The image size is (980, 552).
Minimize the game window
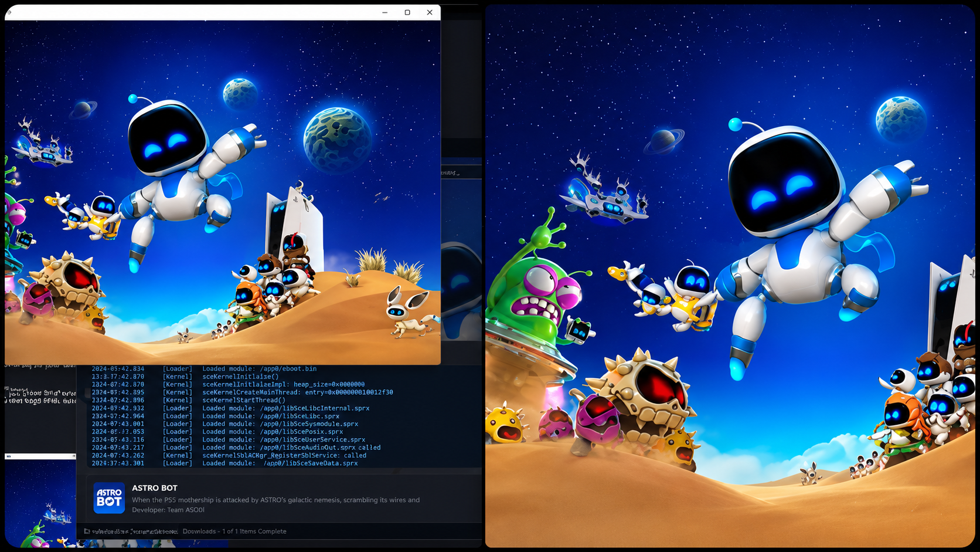(x=384, y=12)
